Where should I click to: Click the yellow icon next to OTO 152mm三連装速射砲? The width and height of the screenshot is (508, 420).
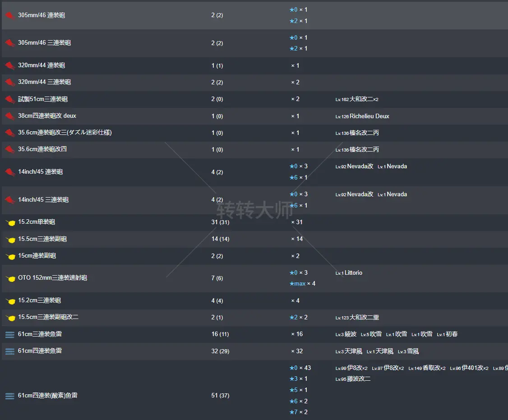10,278
